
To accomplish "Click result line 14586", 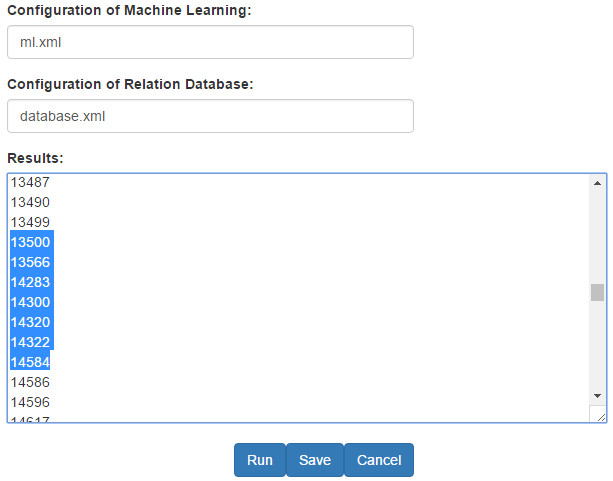I will (30, 382).
